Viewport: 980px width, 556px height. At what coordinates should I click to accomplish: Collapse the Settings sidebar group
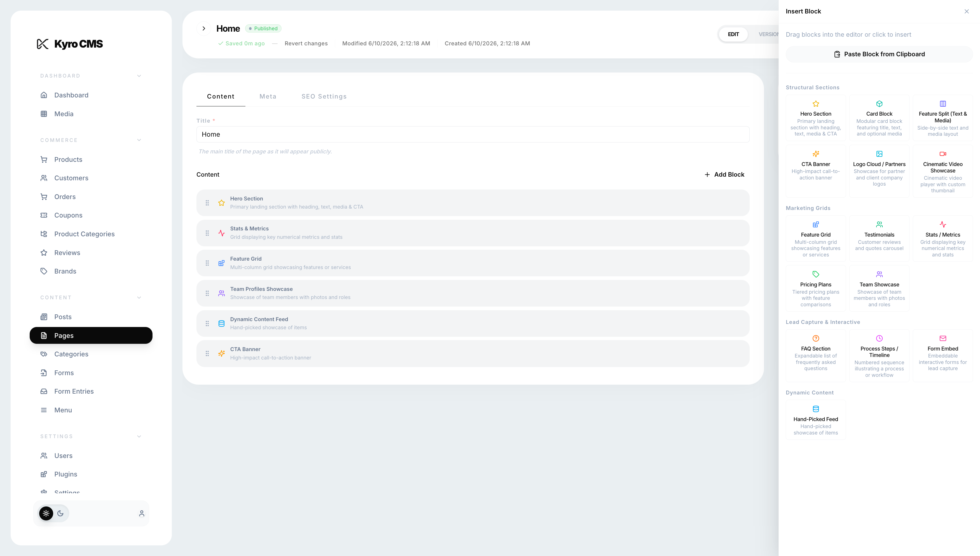139,436
